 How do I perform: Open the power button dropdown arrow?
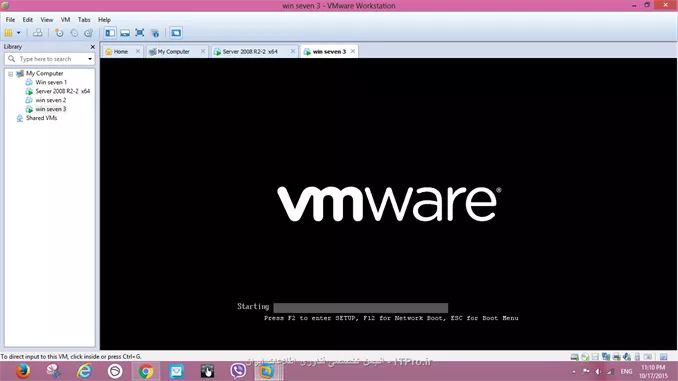point(19,33)
